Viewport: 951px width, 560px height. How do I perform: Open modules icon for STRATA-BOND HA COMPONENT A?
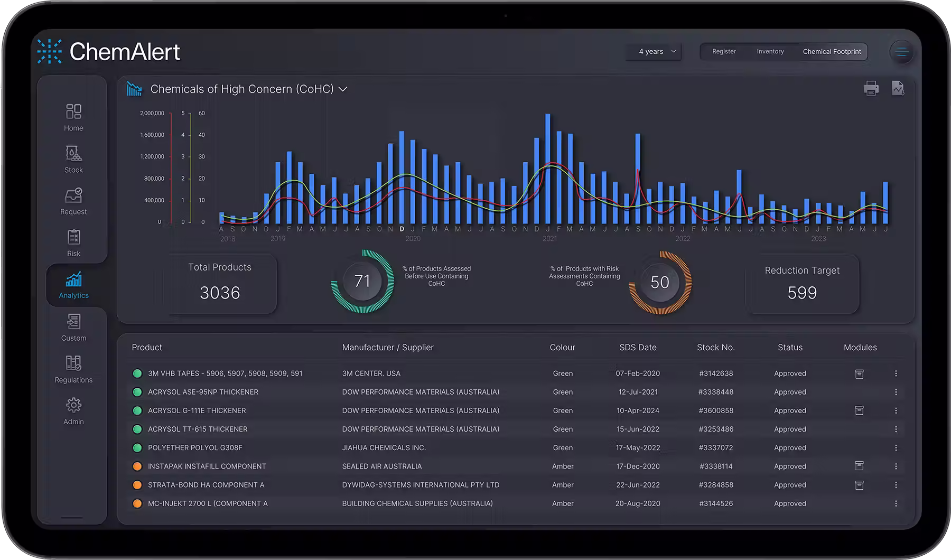point(859,485)
